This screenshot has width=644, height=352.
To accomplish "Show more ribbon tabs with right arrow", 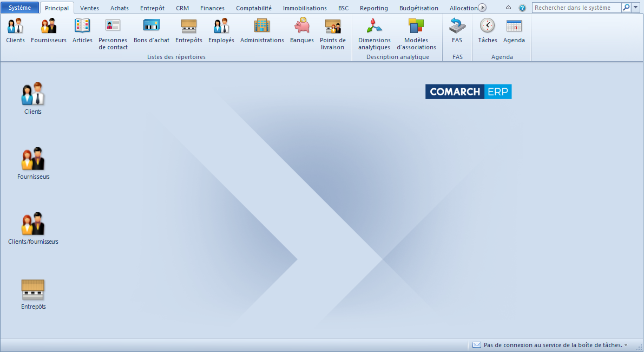I will click(483, 8).
